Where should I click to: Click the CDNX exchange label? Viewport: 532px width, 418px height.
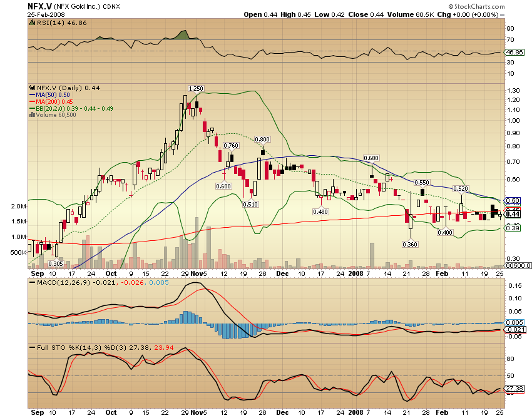click(x=111, y=6)
